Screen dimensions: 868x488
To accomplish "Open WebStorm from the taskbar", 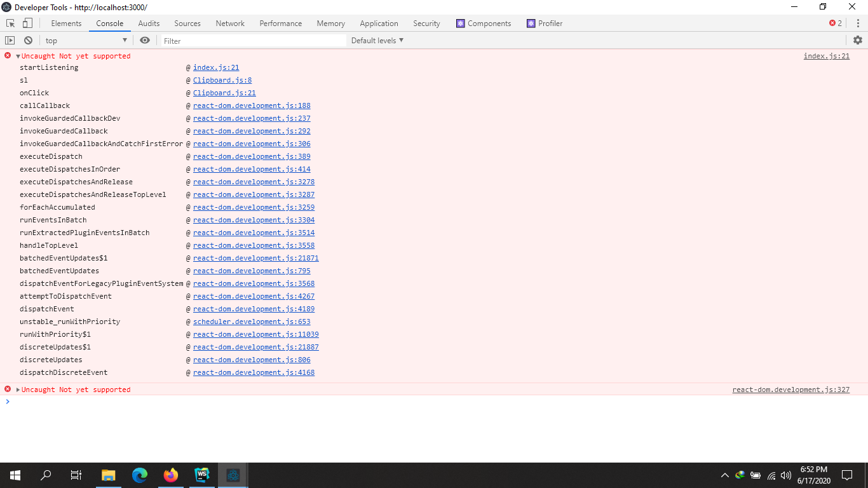I will 202,475.
